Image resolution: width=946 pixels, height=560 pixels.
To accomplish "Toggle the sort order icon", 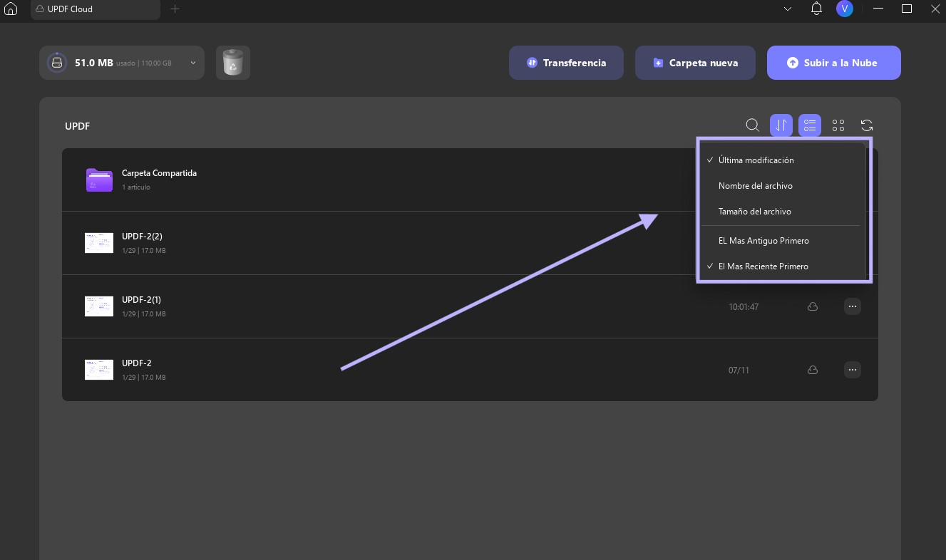I will point(781,125).
